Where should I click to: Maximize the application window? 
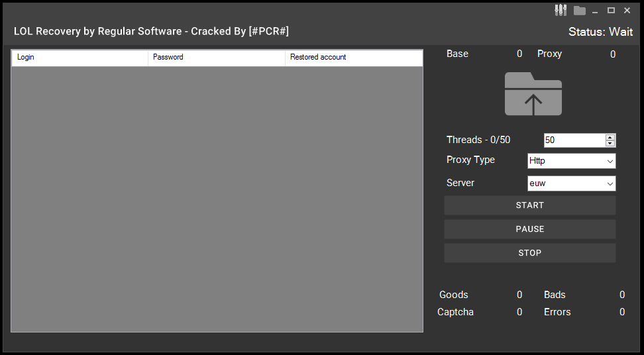(611, 10)
